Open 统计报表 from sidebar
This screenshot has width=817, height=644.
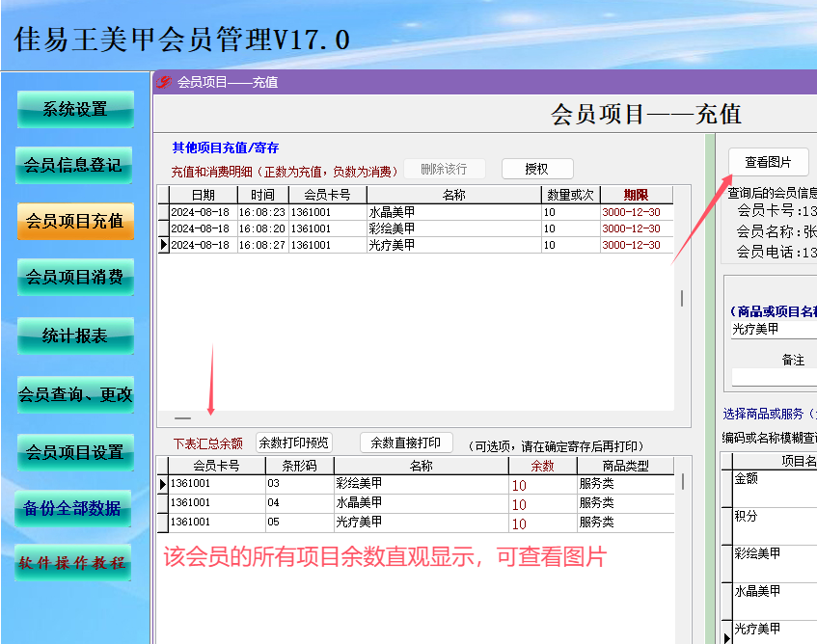coord(75,335)
